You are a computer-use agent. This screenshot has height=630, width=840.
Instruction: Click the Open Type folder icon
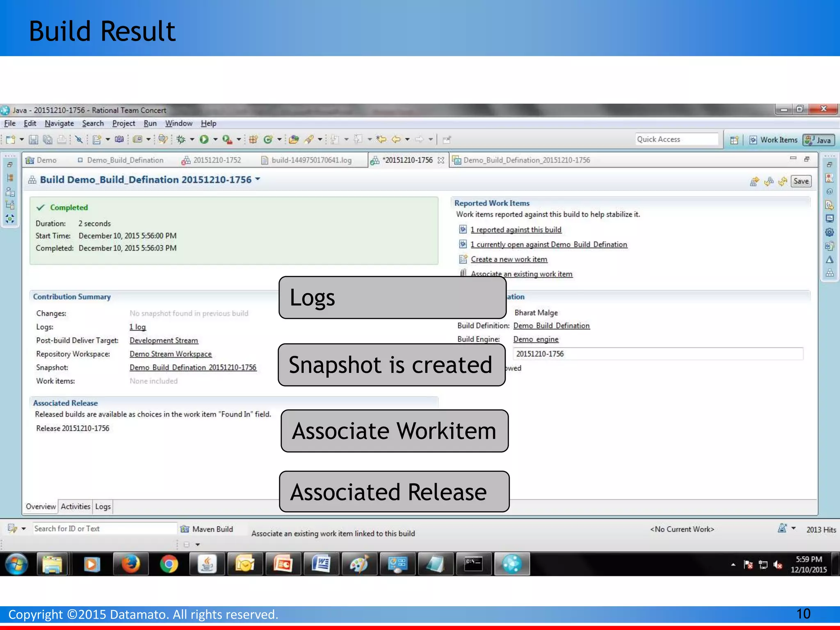point(294,140)
